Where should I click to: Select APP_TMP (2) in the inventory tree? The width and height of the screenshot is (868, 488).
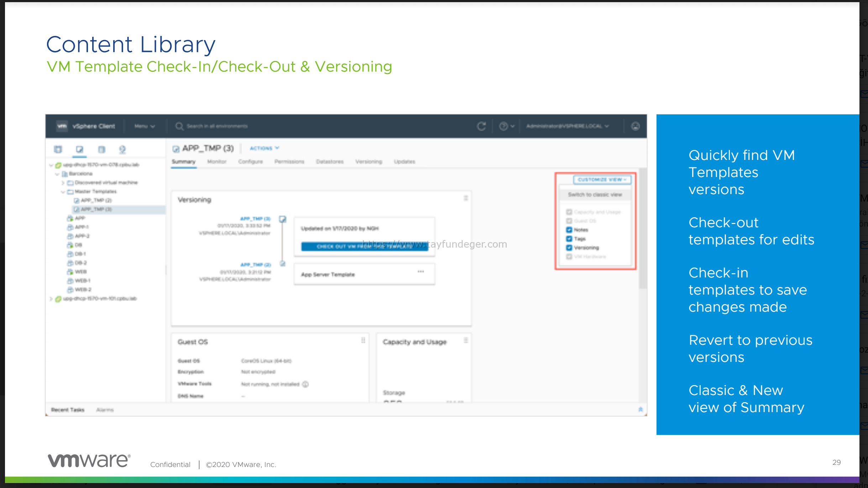(96, 201)
